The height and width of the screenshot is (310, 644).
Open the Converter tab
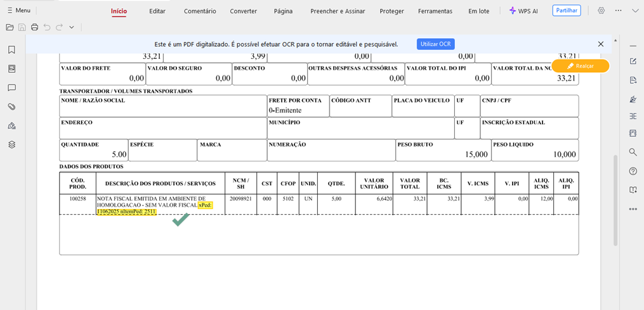coord(244,11)
